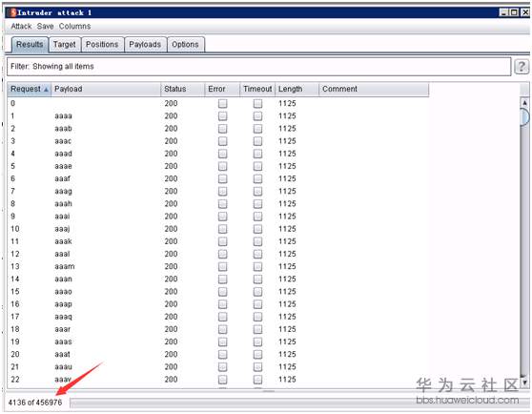Select payload aaaf row
This screenshot has width=532, height=414.
point(217,178)
